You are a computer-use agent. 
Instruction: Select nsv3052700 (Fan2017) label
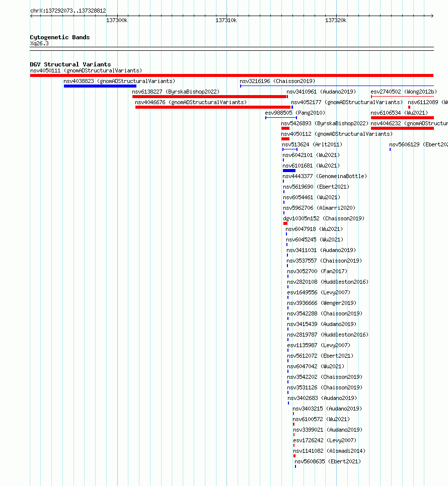click(x=317, y=271)
